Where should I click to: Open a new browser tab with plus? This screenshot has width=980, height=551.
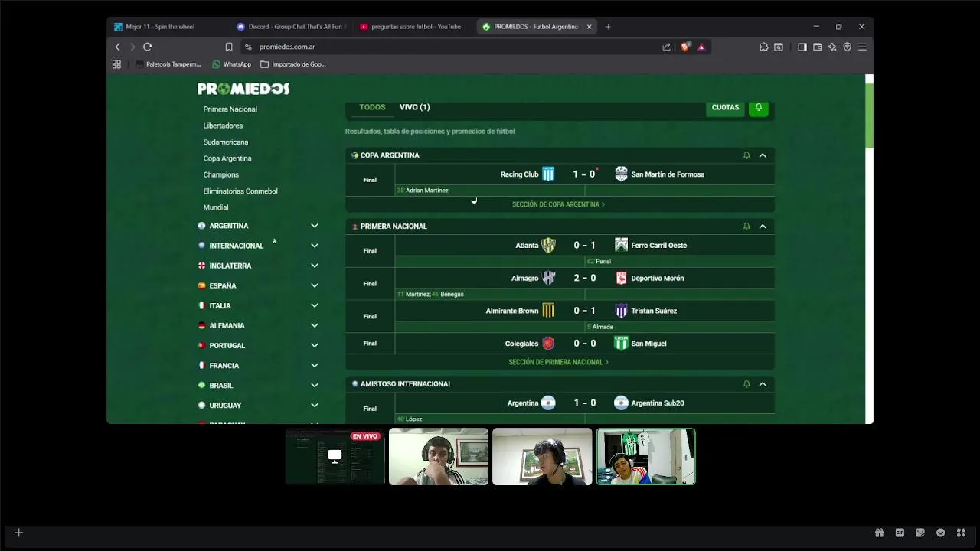tap(608, 27)
